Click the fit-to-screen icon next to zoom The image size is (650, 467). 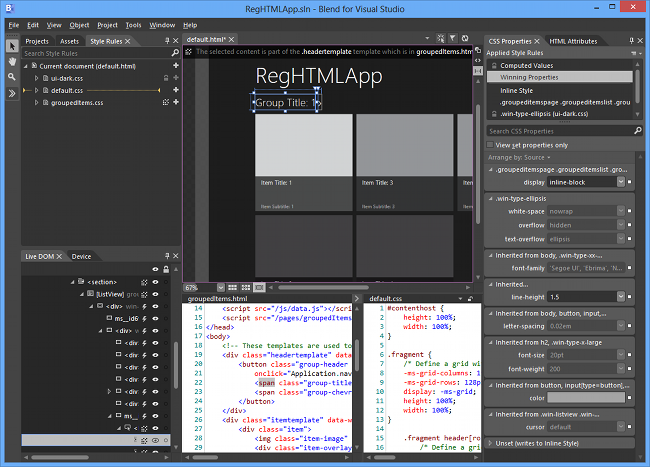pyautogui.click(x=259, y=287)
